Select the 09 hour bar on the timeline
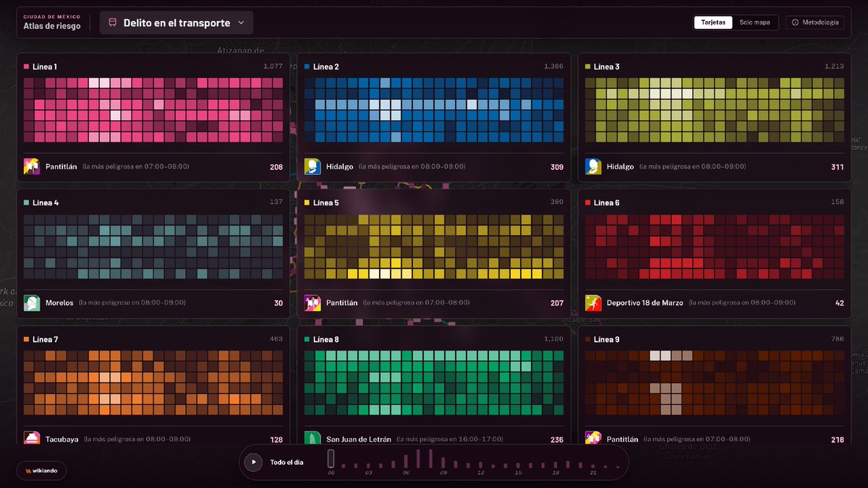This screenshot has height=488, width=868. 443,463
